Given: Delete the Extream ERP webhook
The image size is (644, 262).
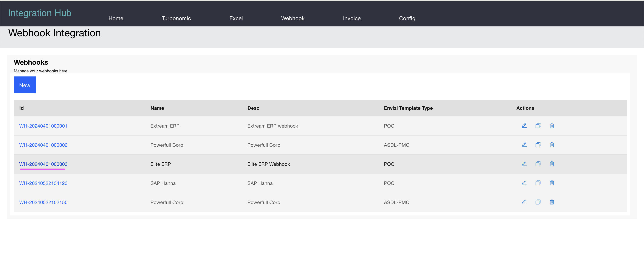Looking at the screenshot, I should click(552, 126).
